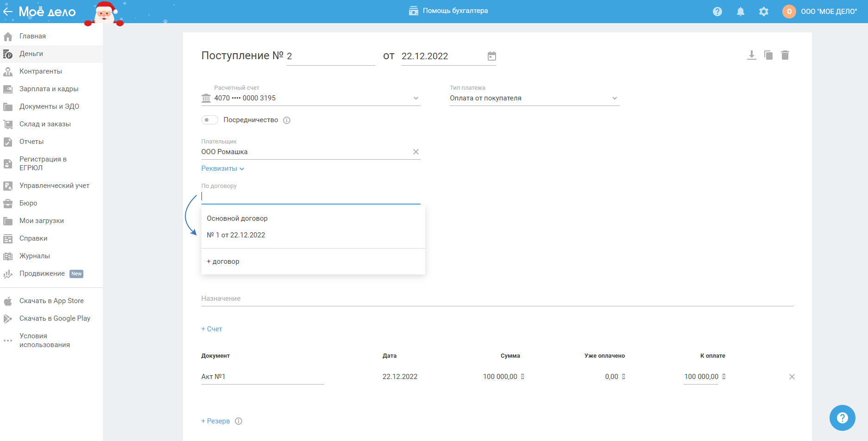Open the notifications bell
This screenshot has height=441, width=868.
[x=741, y=12]
